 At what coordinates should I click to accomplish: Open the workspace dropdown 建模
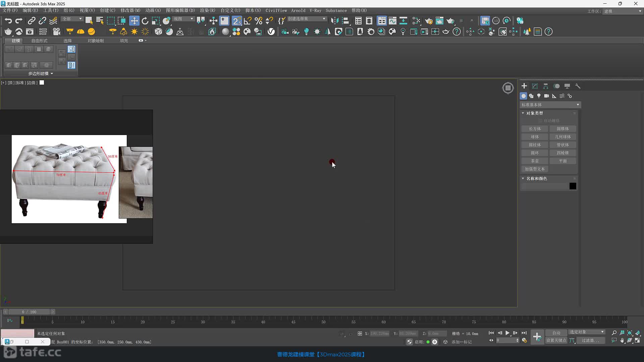point(623,11)
